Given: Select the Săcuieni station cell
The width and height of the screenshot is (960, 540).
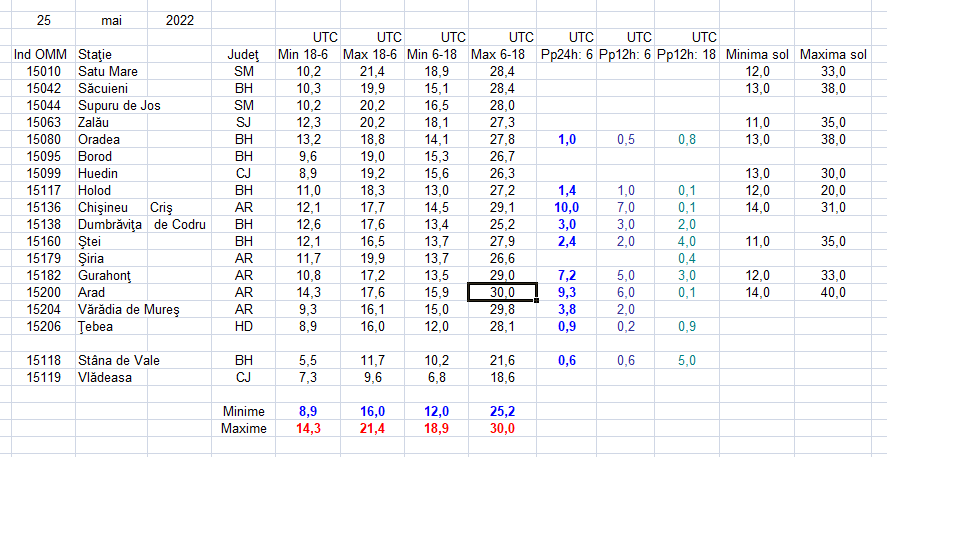Looking at the screenshot, I should tap(111, 89).
